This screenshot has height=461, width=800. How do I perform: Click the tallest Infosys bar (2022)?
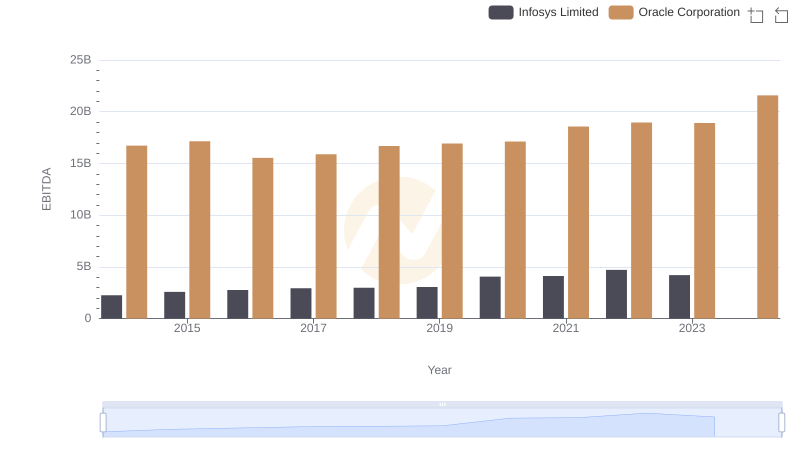pyautogui.click(x=616, y=294)
